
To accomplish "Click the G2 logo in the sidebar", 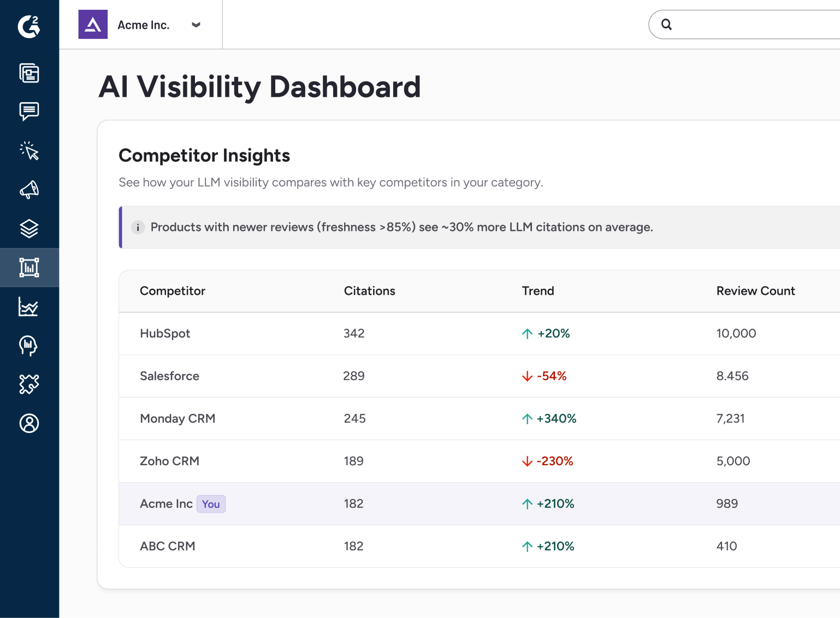I will tap(29, 26).
